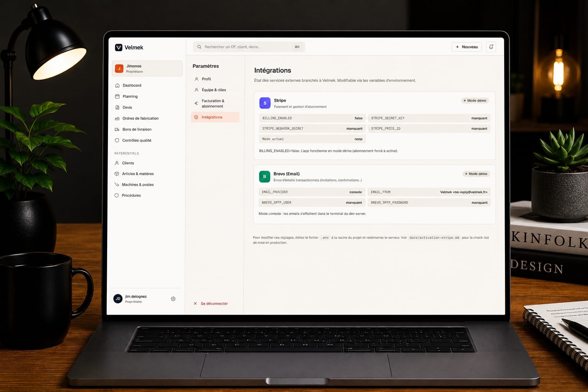Select Intégrations settings tab
This screenshot has height=392, width=588.
click(x=215, y=117)
